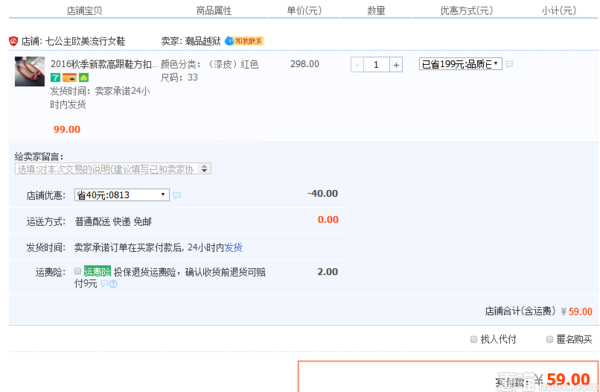The width and height of the screenshot is (600, 392).
Task: Check the 找人代付 option
Action: [x=473, y=339]
